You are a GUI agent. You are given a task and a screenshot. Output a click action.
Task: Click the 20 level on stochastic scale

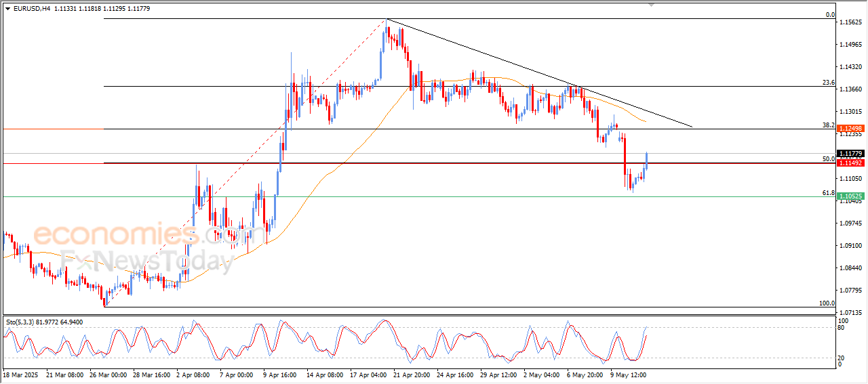[x=842, y=357]
